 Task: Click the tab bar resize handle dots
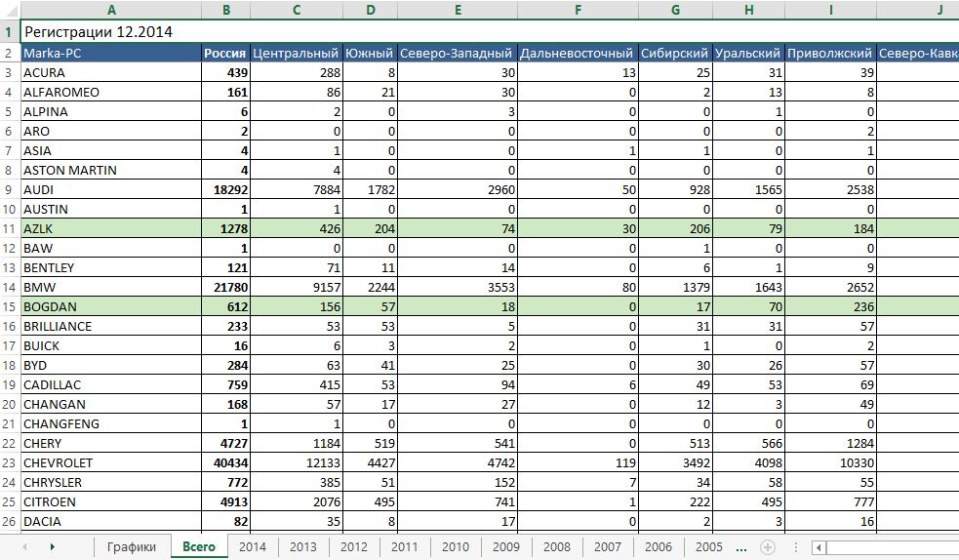click(796, 547)
